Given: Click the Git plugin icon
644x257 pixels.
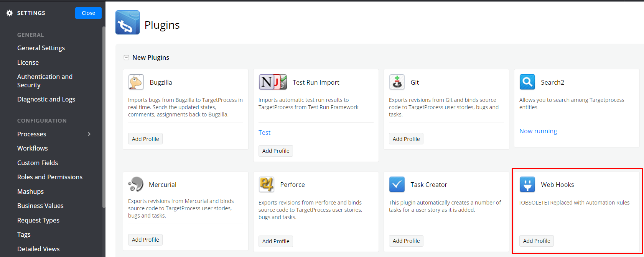Looking at the screenshot, I should tap(397, 82).
